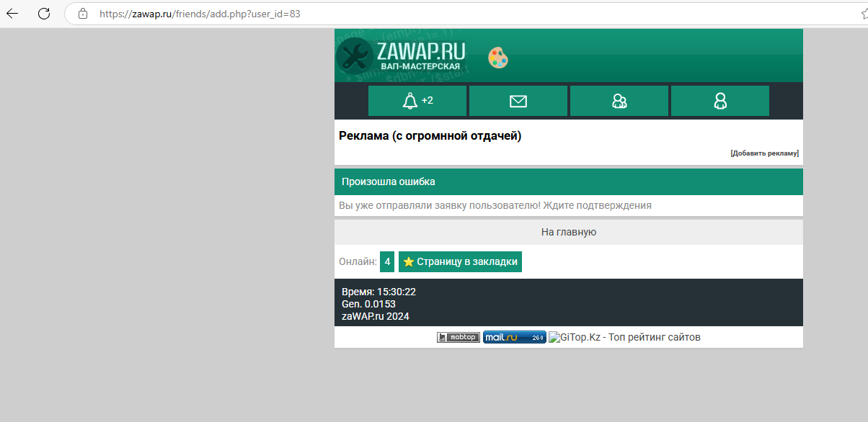
Task: Click the mobtop counter badge
Action: [459, 337]
